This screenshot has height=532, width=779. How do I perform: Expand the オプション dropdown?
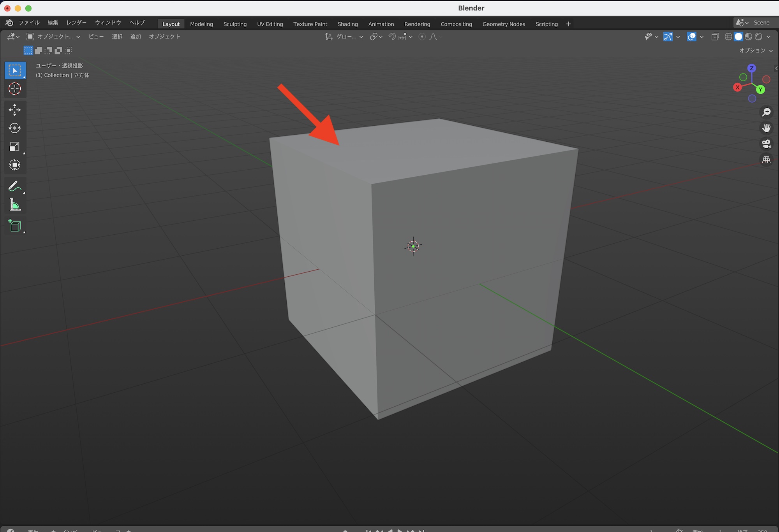coord(756,51)
